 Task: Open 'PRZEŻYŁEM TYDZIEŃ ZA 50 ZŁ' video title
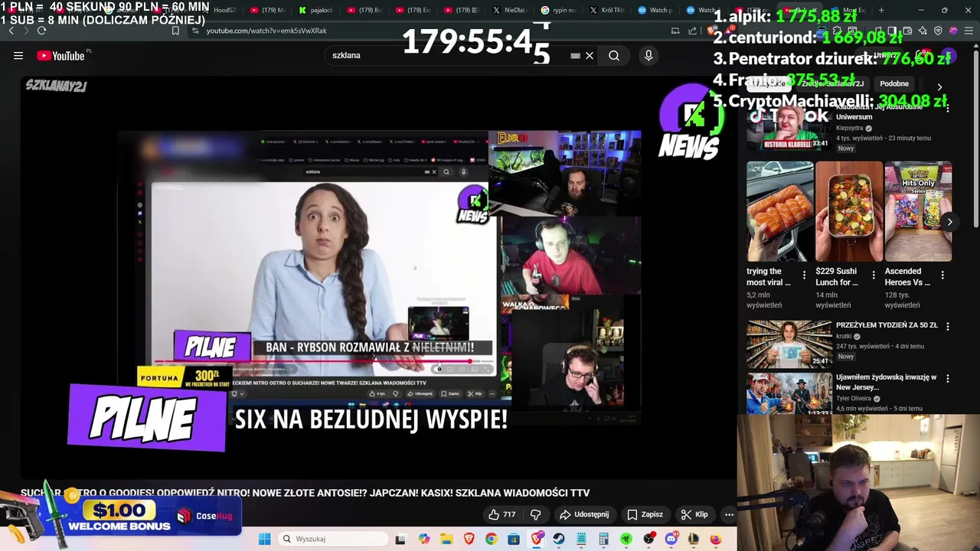(887, 325)
